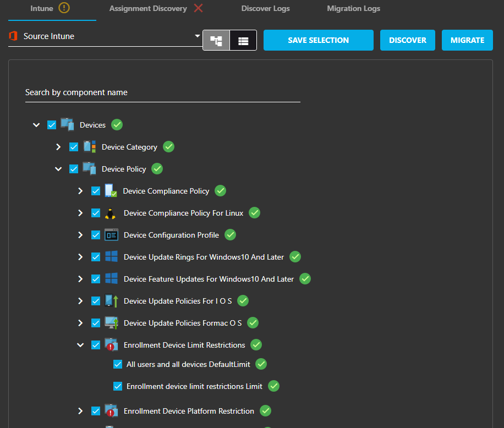Select Device Update Policies For I O S label
The image size is (504, 428).
pos(178,301)
